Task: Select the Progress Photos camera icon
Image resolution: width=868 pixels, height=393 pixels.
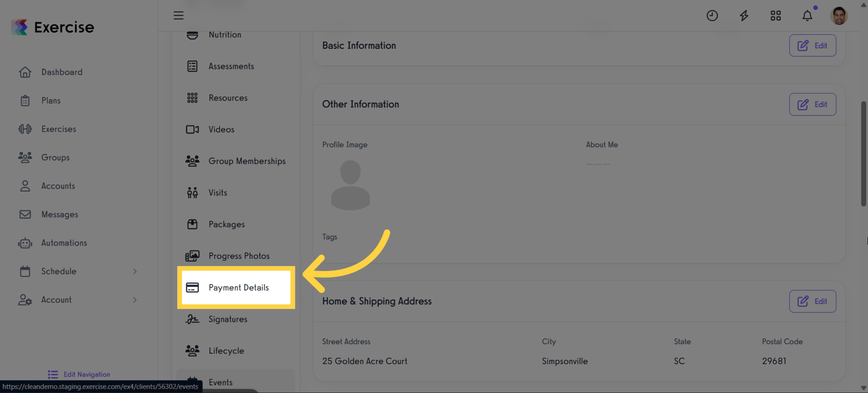Action: pos(193,256)
